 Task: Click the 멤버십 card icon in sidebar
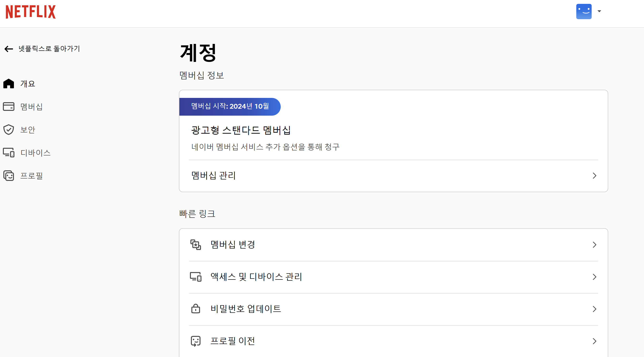8,107
